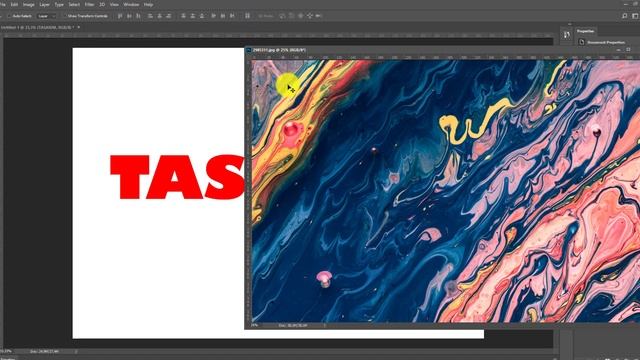Viewport: 640px width, 360px height.
Task: Open the Filter menu
Action: [x=89, y=4]
